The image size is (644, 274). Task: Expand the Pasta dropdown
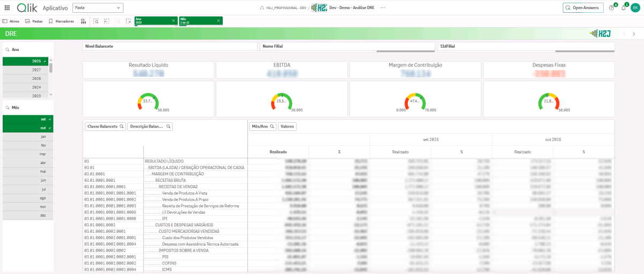(98, 8)
